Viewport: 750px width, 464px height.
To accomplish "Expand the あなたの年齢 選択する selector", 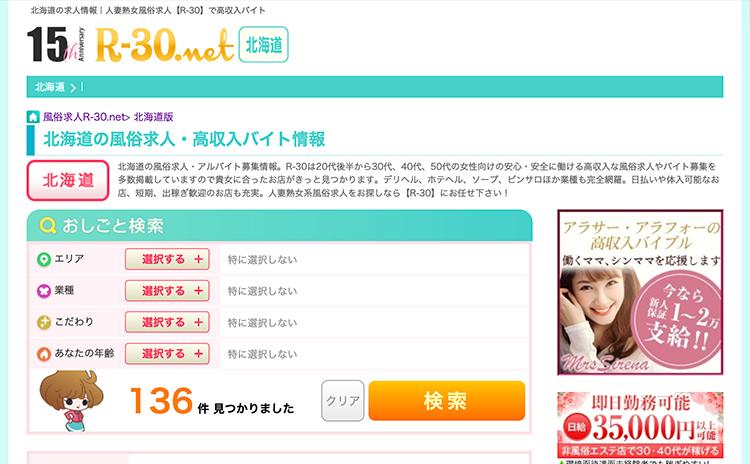I will click(x=167, y=354).
